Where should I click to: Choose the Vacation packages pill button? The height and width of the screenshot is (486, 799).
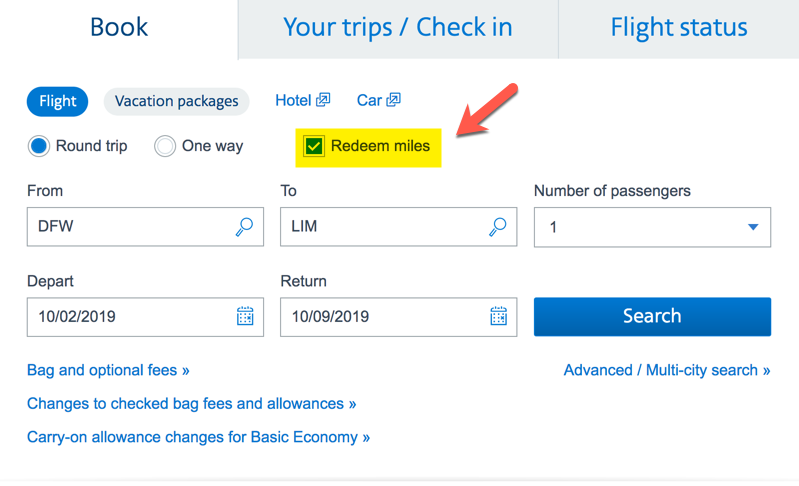(176, 101)
